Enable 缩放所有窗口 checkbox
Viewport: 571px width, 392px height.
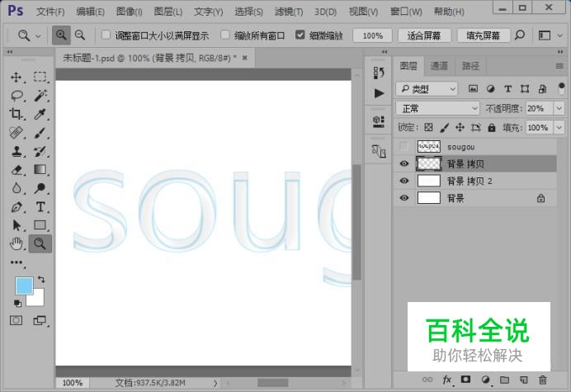pos(225,35)
